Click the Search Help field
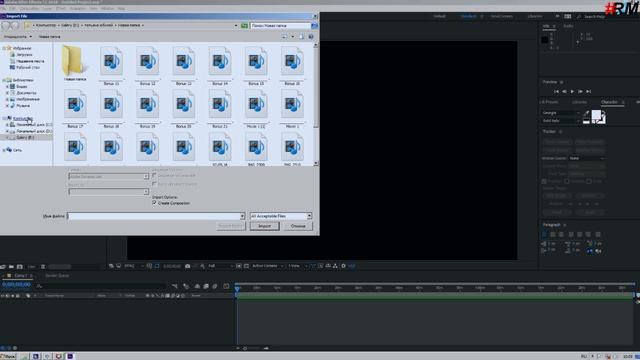640x360 pixels. 594,16
